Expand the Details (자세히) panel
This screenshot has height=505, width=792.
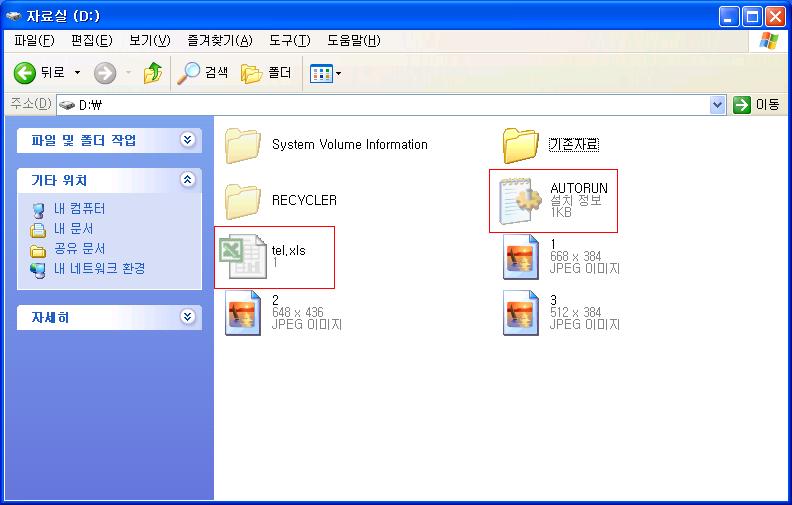(x=187, y=317)
